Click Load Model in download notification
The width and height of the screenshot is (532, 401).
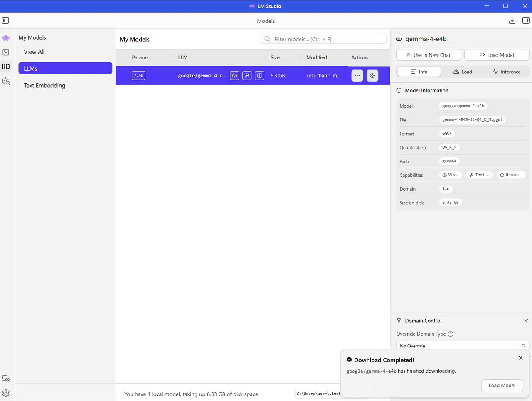tap(502, 386)
